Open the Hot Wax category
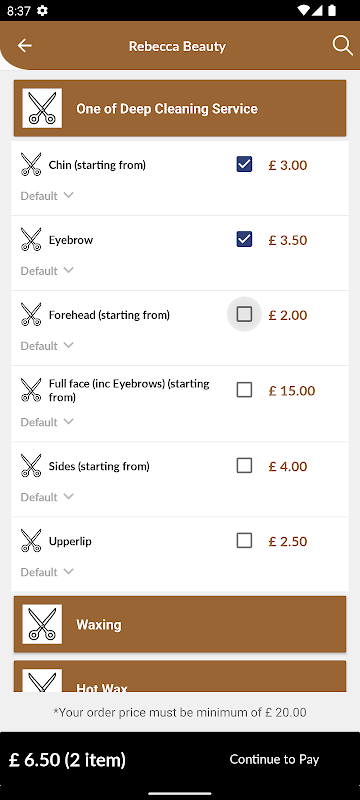360x800 pixels. pos(180,677)
